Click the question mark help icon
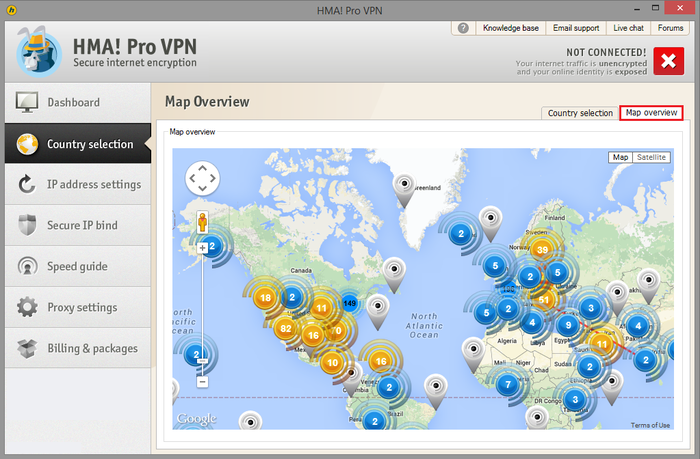Image resolution: width=700 pixels, height=459 pixels. [x=463, y=28]
